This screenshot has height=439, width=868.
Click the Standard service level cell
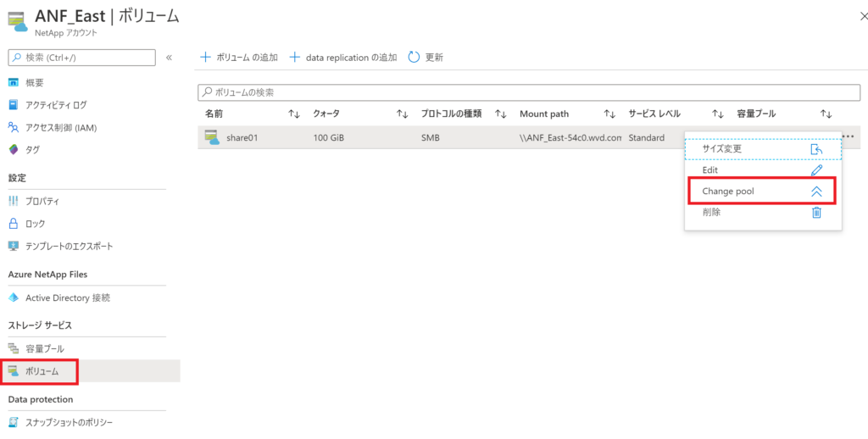click(x=647, y=138)
